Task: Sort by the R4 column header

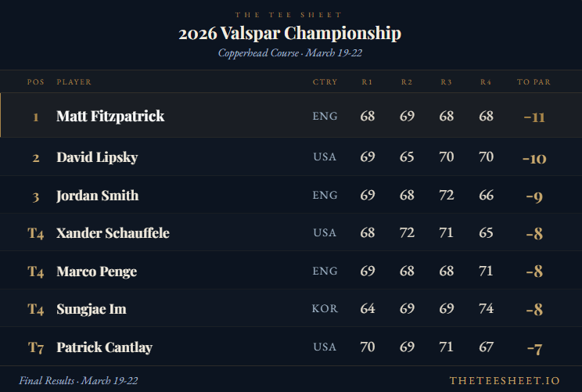Action: coord(486,82)
